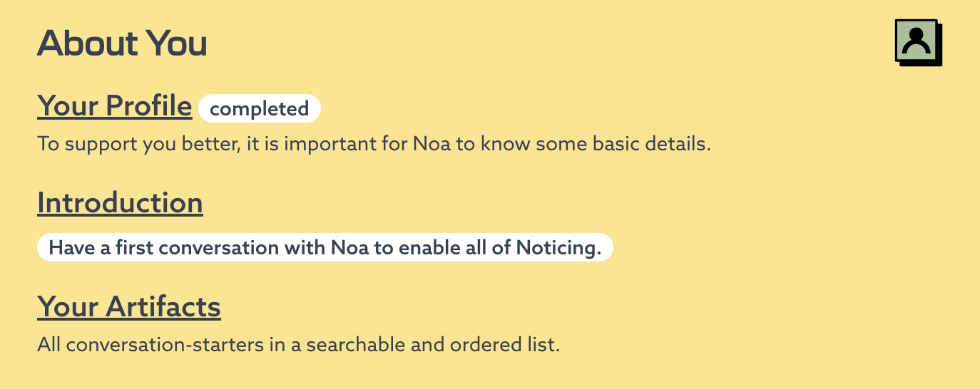Open the Your Profile link
This screenshot has width=980, height=389.
click(x=114, y=106)
